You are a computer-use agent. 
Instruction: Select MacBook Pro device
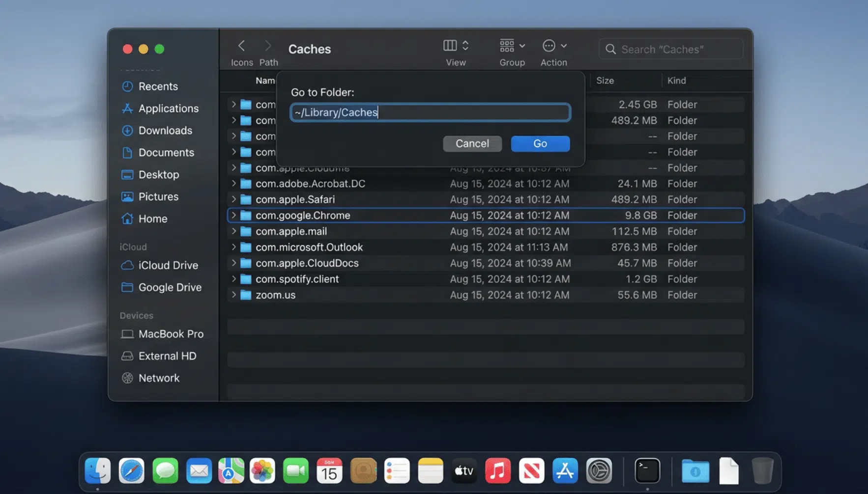[162, 334]
